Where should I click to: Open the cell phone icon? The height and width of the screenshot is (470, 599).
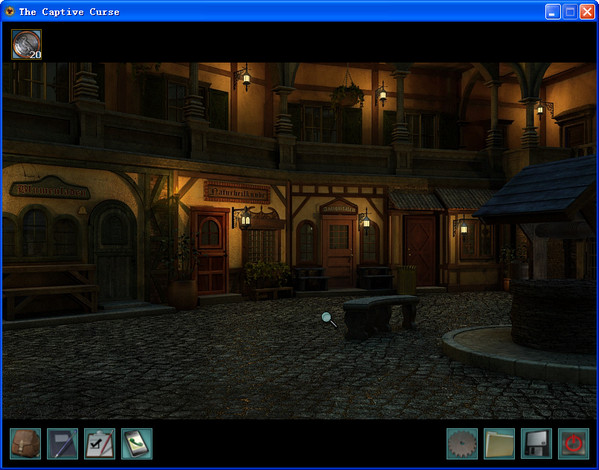(x=137, y=444)
